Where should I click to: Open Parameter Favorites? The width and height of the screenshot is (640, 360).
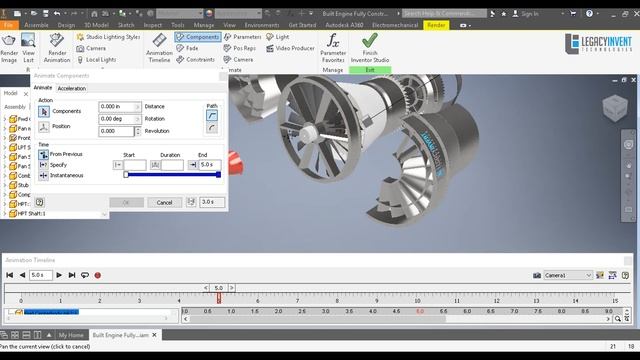point(333,48)
